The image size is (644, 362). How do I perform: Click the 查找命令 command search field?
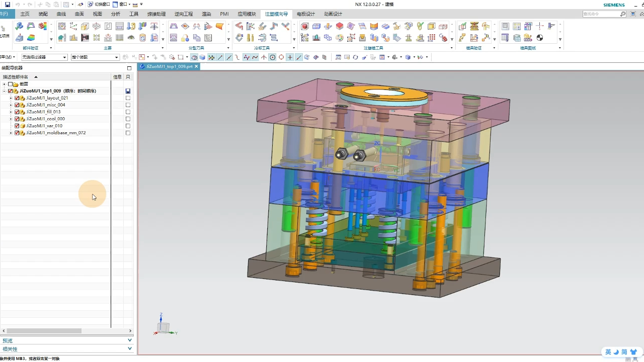point(603,14)
